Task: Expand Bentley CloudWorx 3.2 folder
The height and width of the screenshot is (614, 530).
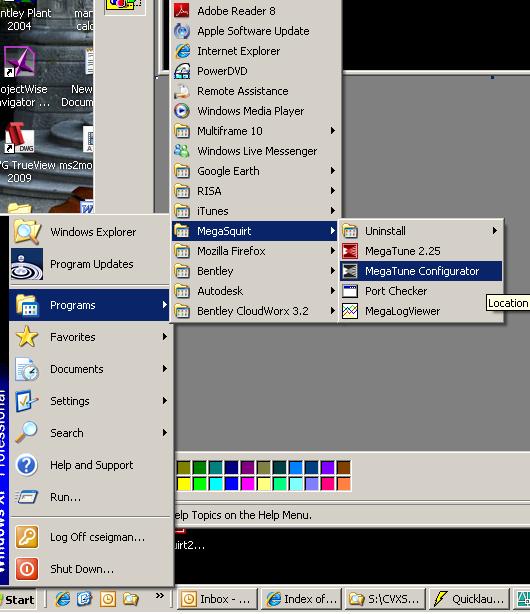Action: (256, 311)
